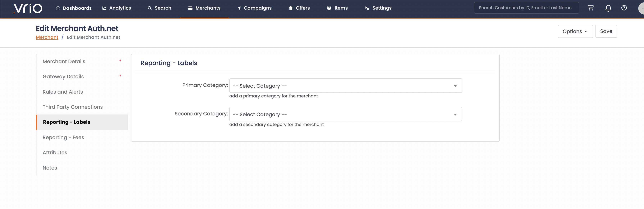Click the Settings gears icon
Image resolution: width=644 pixels, height=209 pixels.
pyautogui.click(x=367, y=8)
